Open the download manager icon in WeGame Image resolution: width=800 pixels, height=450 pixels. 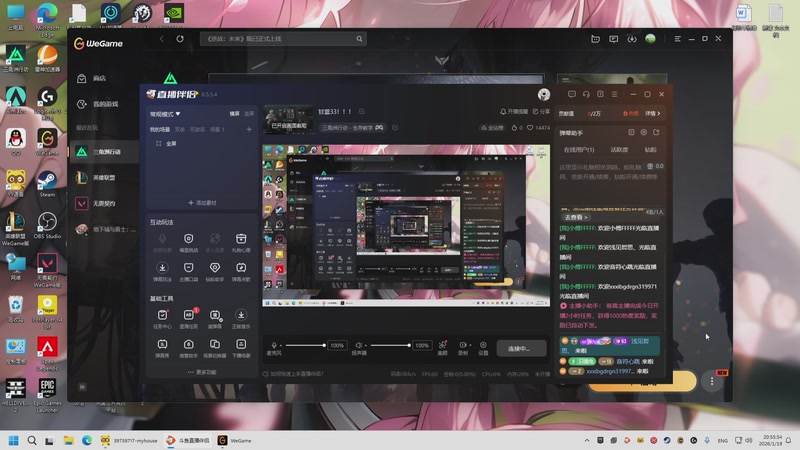coord(632,39)
